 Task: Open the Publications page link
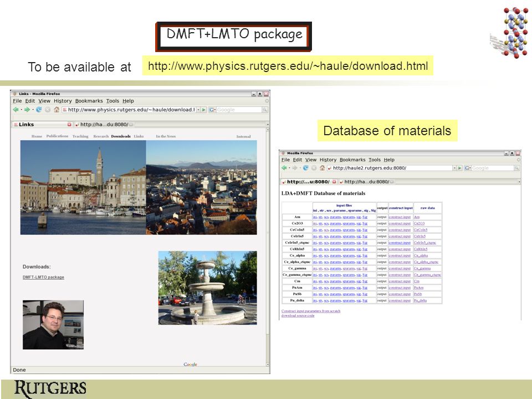pyautogui.click(x=57, y=136)
